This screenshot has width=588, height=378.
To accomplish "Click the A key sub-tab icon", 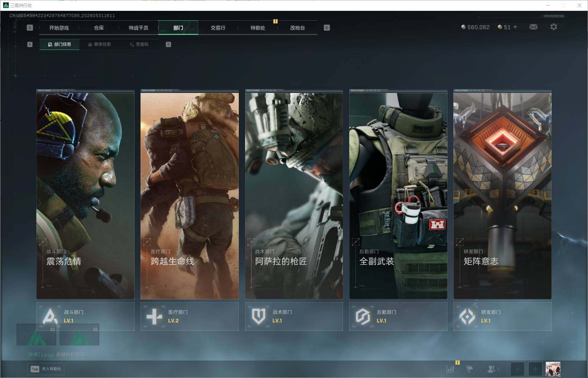I will coord(30,44).
